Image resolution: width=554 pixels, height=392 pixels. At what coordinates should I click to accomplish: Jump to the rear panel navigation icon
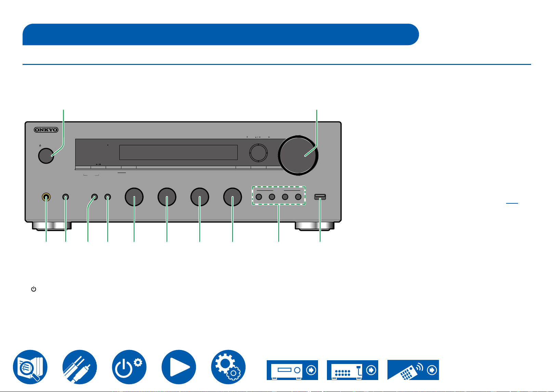click(x=353, y=370)
